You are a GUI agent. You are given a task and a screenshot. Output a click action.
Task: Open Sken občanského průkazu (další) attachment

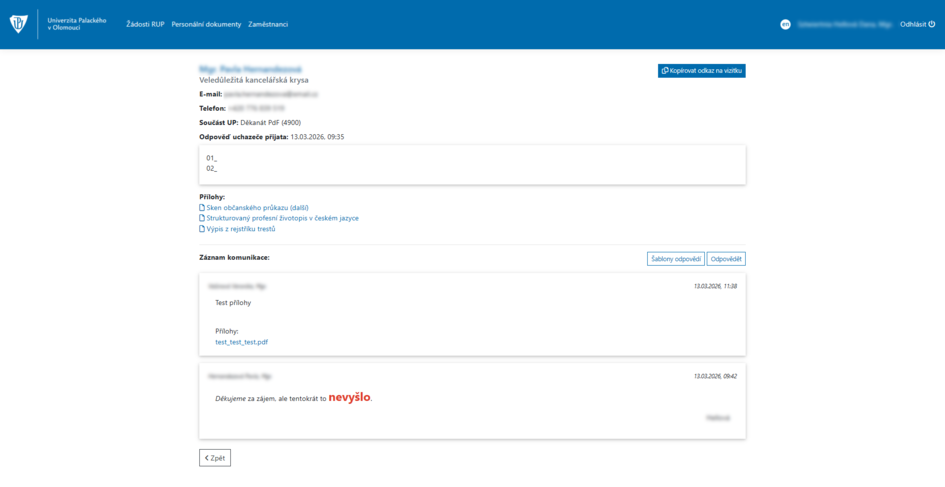(x=257, y=208)
